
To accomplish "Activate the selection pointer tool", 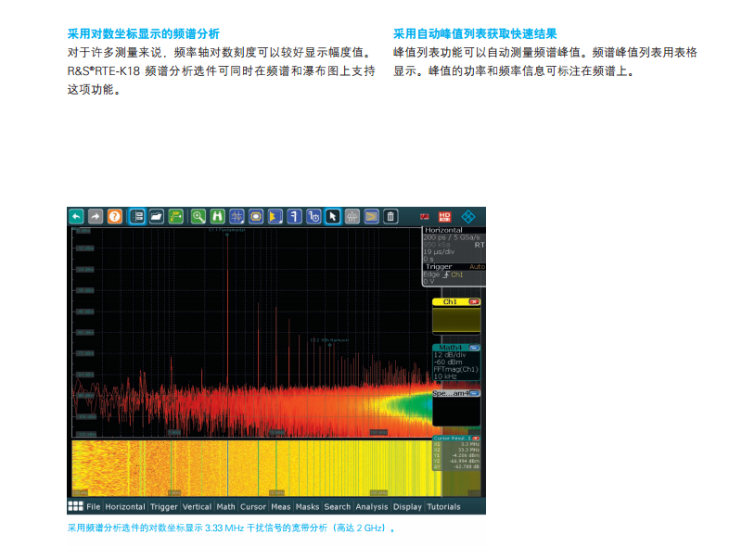I will 333,217.
